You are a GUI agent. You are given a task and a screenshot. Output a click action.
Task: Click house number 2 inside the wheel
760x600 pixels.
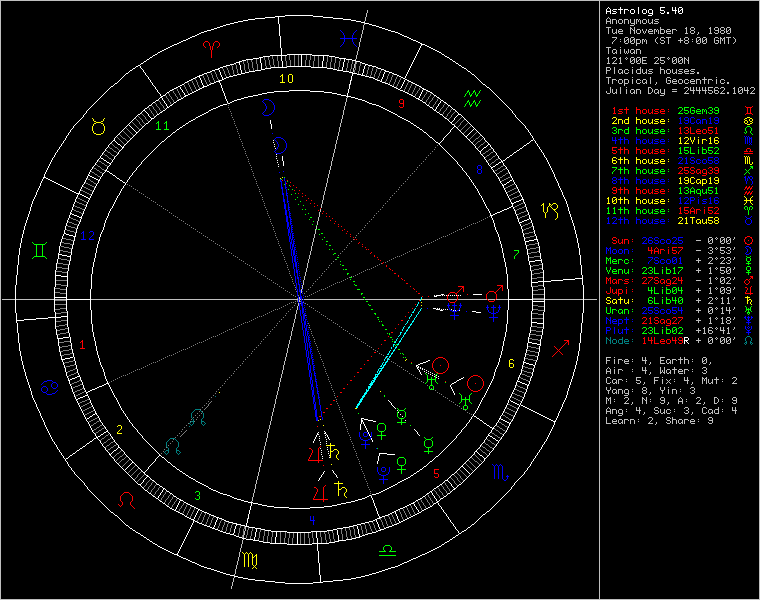119,429
